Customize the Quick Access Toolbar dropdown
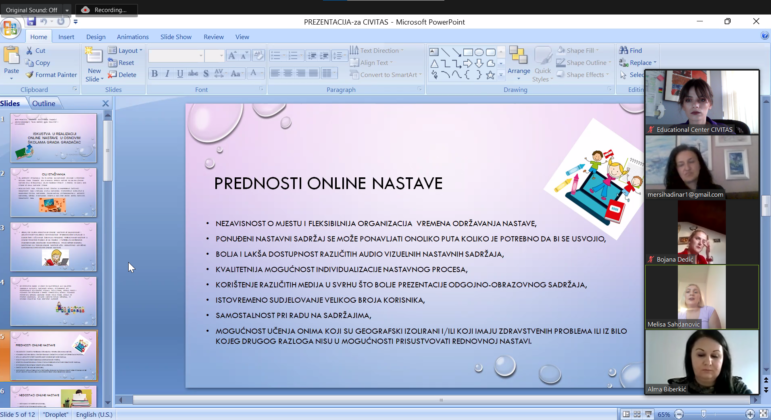Viewport: 771px width, 420px height. (x=75, y=22)
